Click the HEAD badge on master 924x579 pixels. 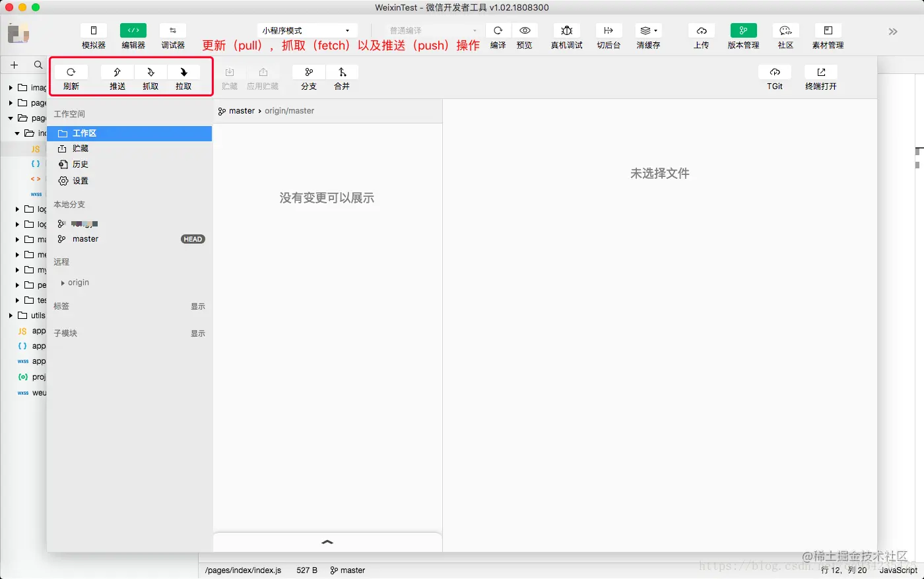pos(193,239)
